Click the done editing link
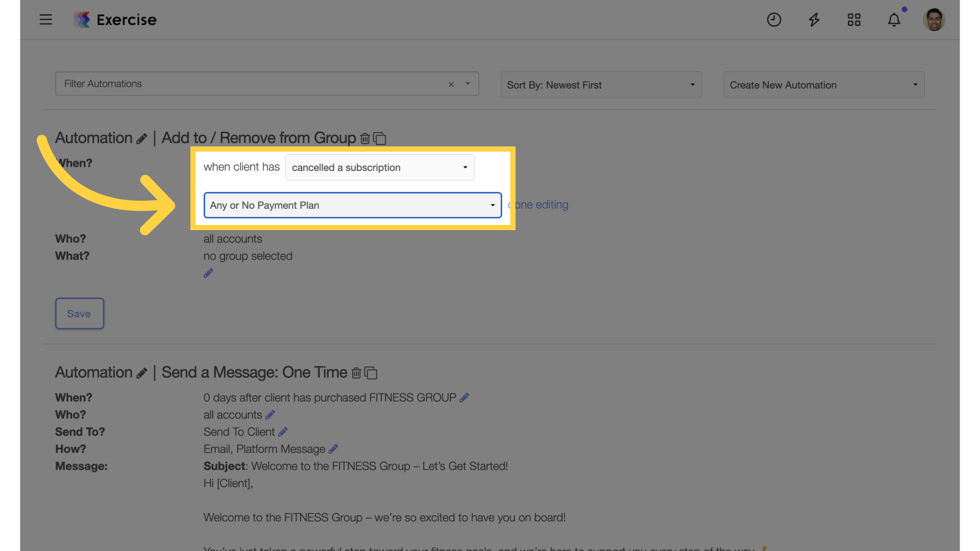Image resolution: width=980 pixels, height=551 pixels. click(x=538, y=205)
